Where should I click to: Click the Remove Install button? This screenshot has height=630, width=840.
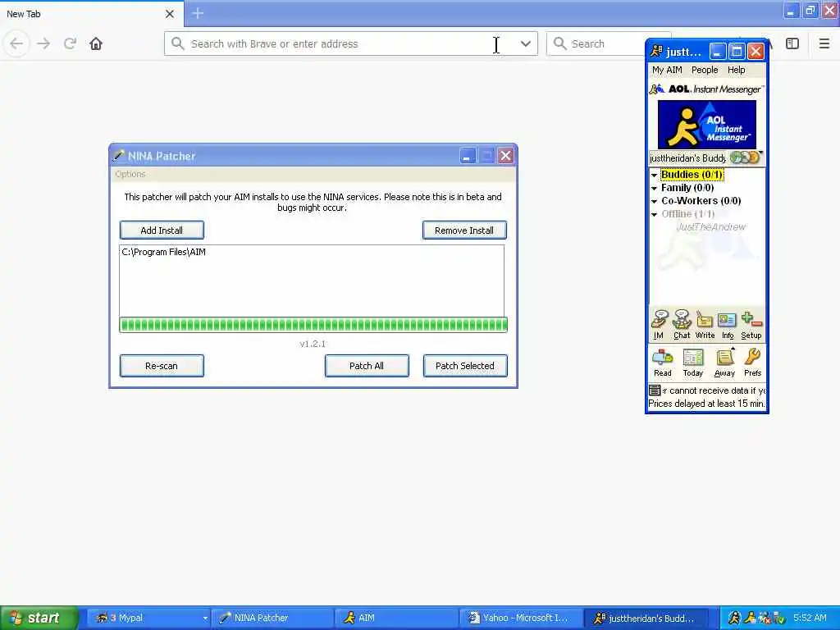coord(464,231)
